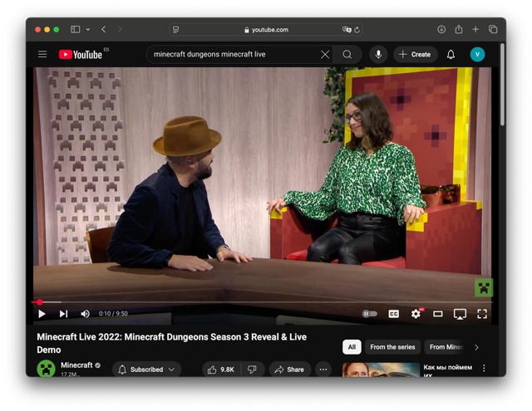This screenshot has width=532, height=411.
Task: Switch to theater mode
Action: pyautogui.click(x=438, y=314)
